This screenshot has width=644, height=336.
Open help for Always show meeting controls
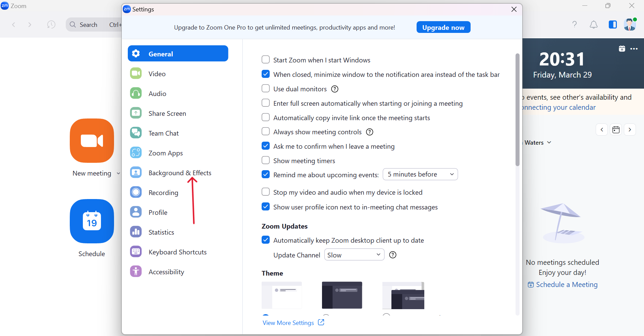[370, 132]
